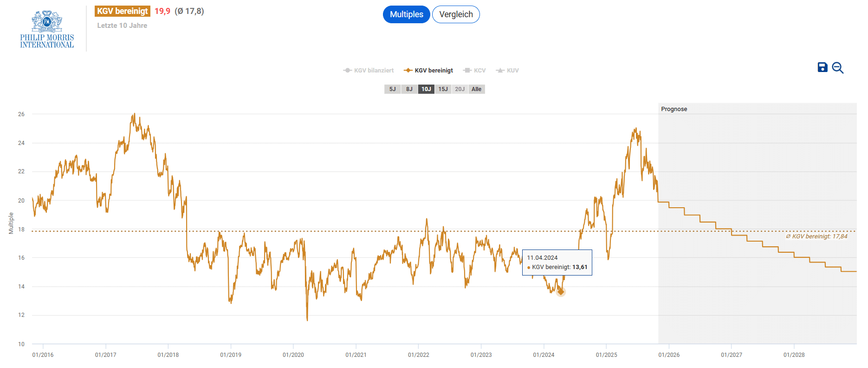
Task: Click the Prognose forecast region label
Action: 674,109
